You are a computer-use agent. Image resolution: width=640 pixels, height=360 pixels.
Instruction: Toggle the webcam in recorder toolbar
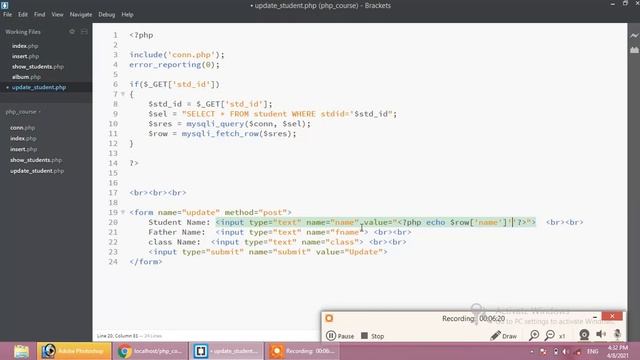584,335
